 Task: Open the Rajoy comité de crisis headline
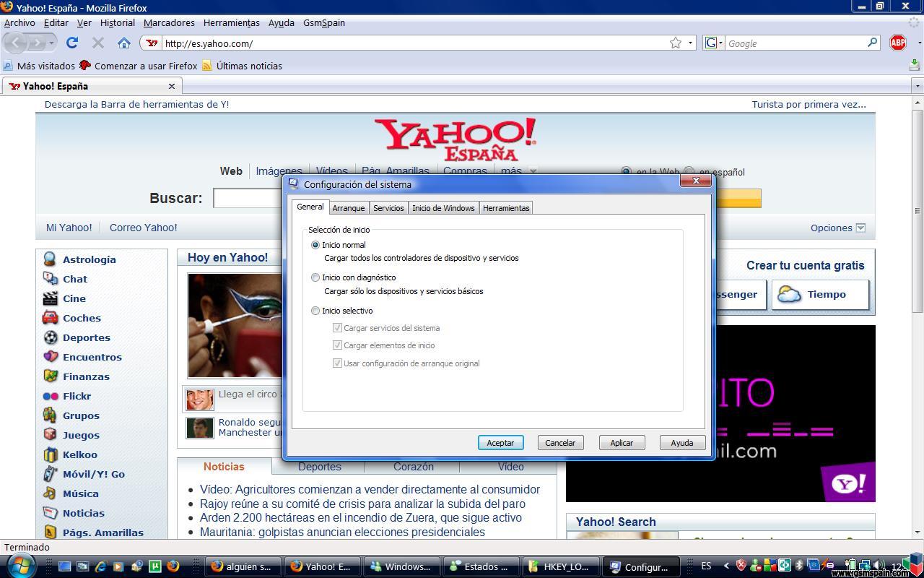(362, 504)
